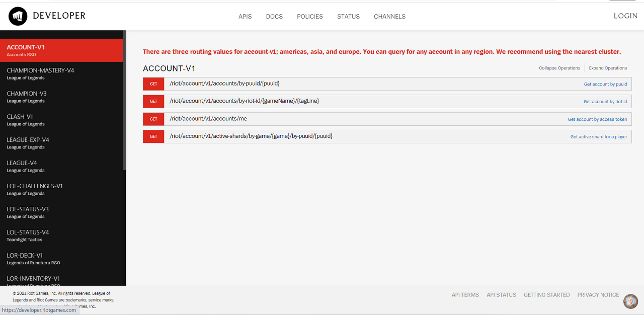
Task: Select CHAMPION-V3 in the sidebar
Action: [x=61, y=97]
